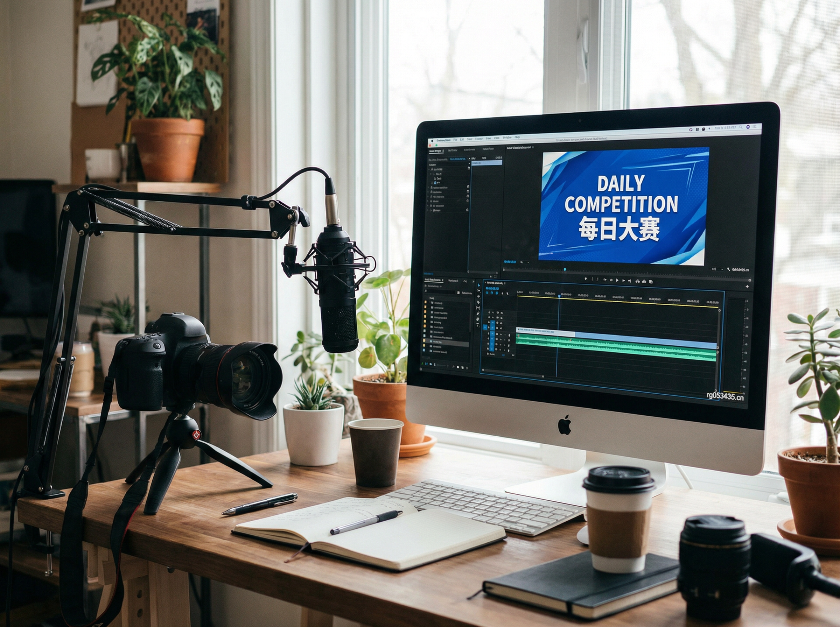Click the Lift button in the Program monitor transport
The width and height of the screenshot is (840, 627).
pos(638,281)
